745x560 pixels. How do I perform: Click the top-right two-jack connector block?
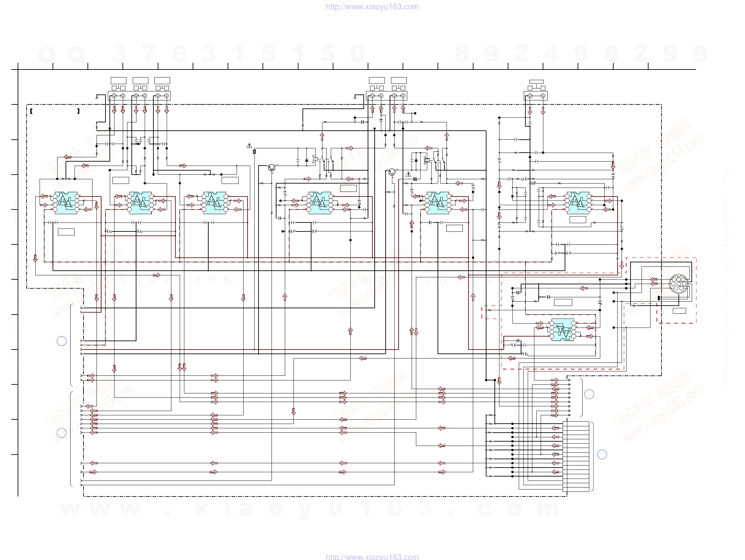(535, 96)
